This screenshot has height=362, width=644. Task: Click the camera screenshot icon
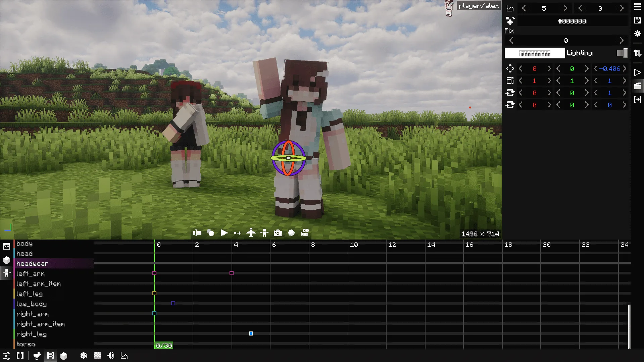click(x=278, y=233)
